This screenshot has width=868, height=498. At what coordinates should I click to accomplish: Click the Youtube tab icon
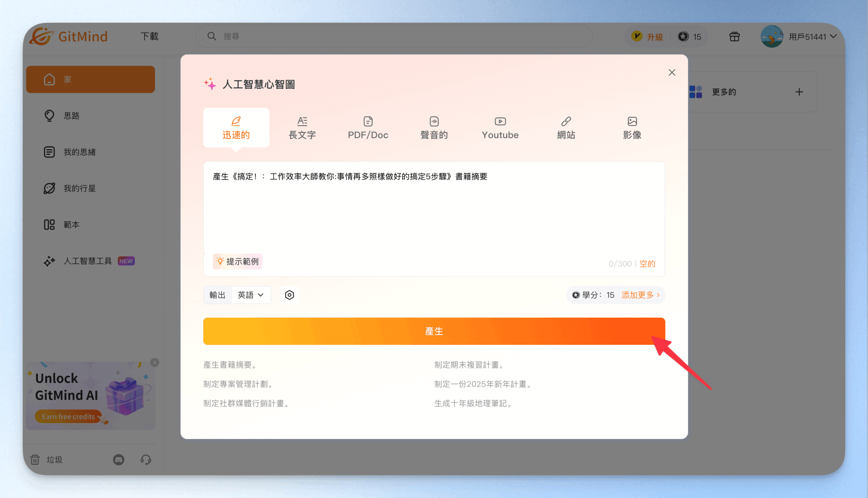pos(500,121)
